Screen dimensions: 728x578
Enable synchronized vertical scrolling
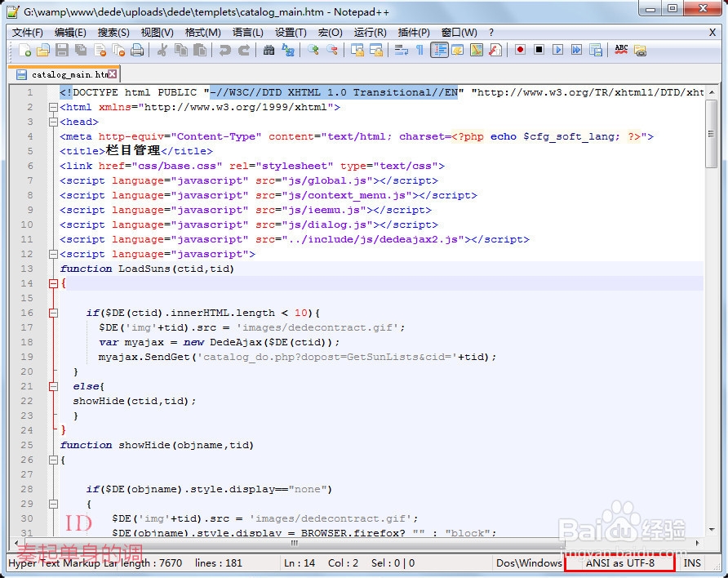click(357, 50)
